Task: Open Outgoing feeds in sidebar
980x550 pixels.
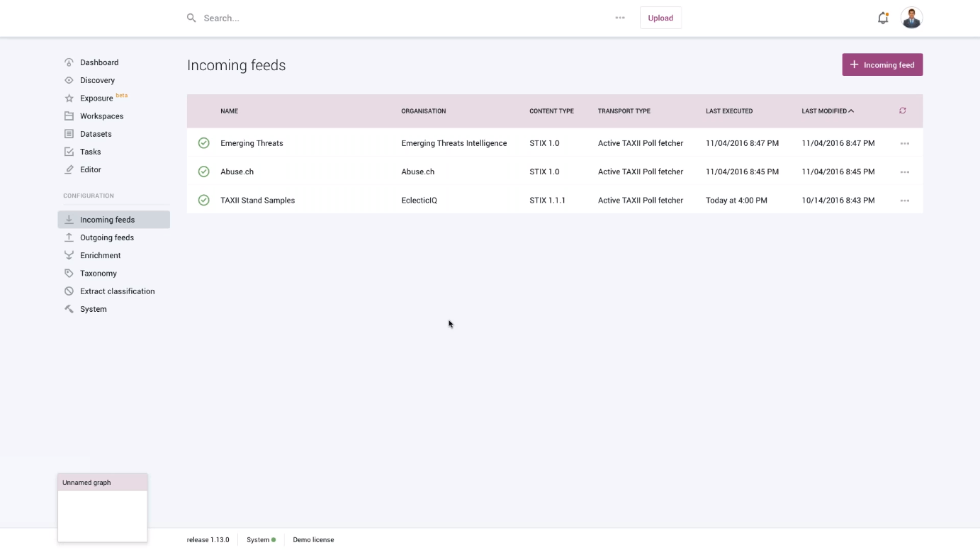Action: click(x=107, y=237)
